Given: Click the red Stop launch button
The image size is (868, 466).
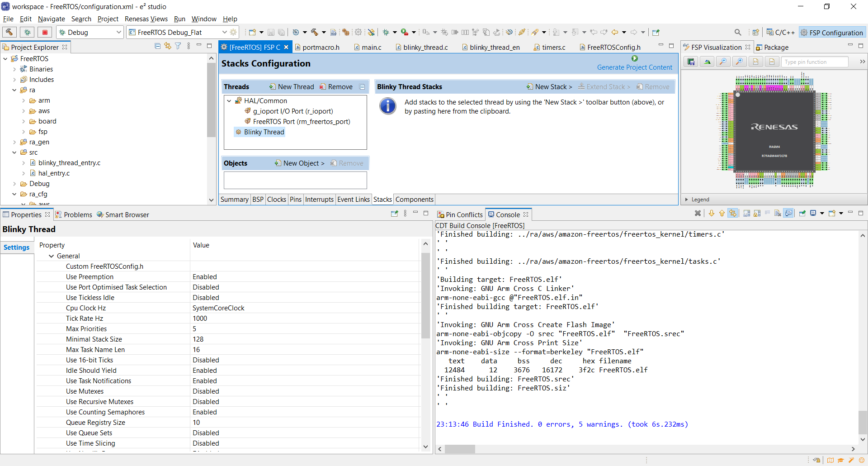Looking at the screenshot, I should [x=45, y=32].
